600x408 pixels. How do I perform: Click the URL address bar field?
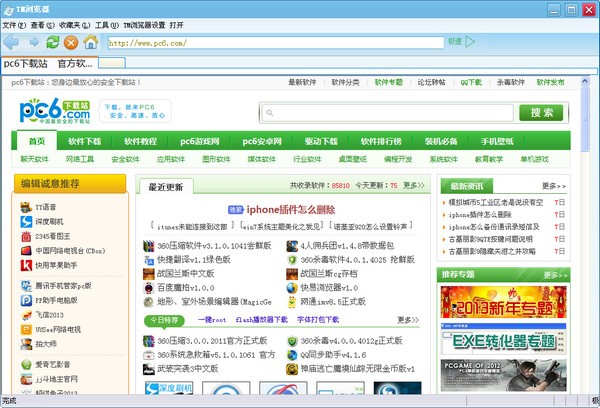(x=276, y=42)
